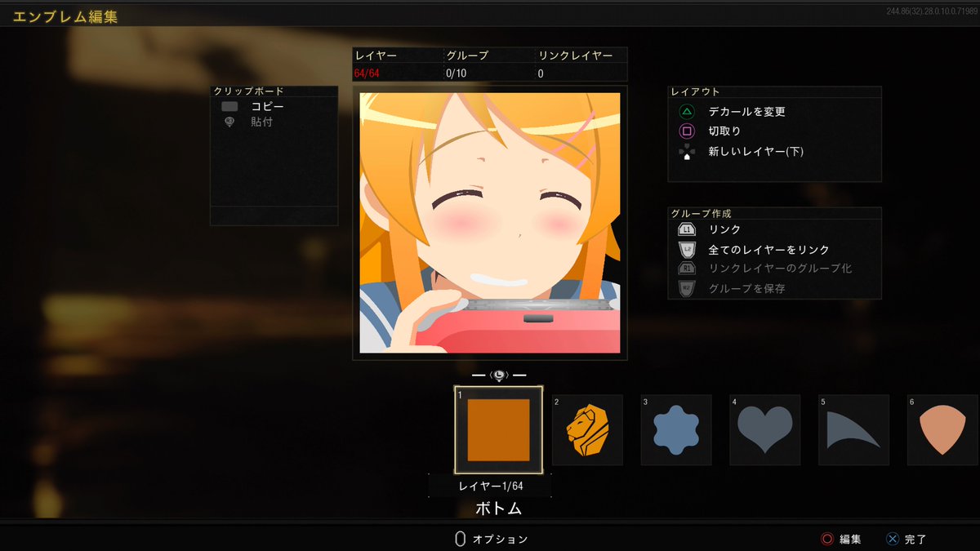Select the lion emblem layer 2
Image resolution: width=980 pixels, height=551 pixels.
pyautogui.click(x=587, y=430)
